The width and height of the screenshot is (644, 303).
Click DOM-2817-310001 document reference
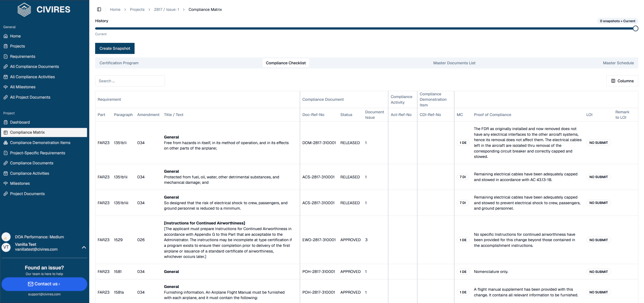click(319, 143)
